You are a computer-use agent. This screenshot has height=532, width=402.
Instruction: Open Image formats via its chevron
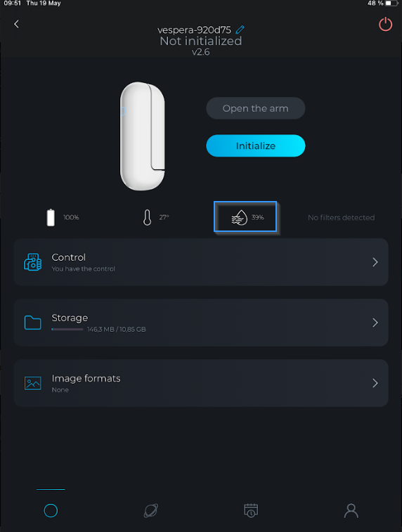375,384
